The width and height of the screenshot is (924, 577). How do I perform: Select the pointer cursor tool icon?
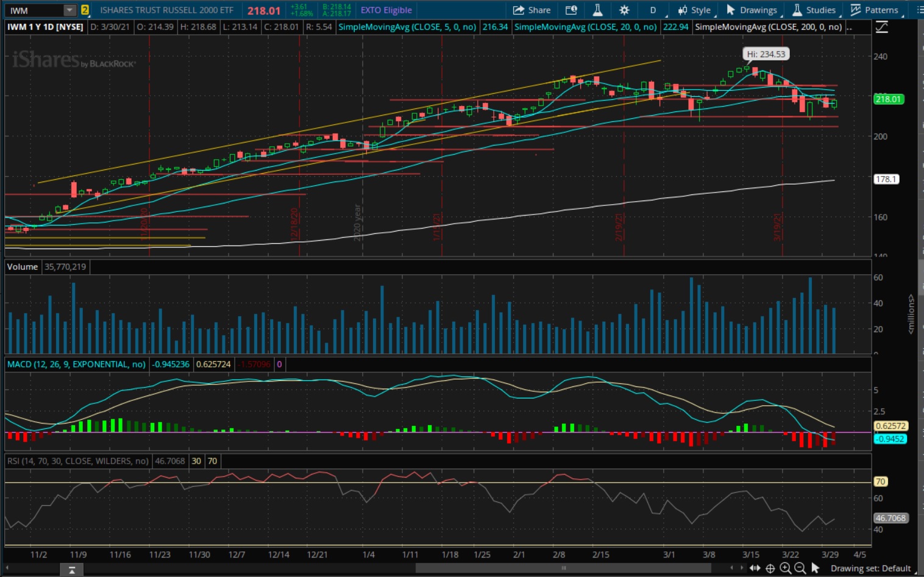(x=816, y=568)
